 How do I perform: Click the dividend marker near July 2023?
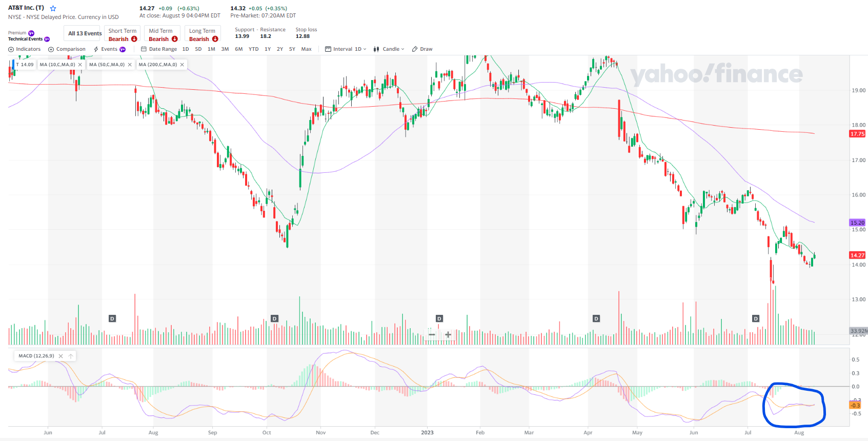click(756, 318)
